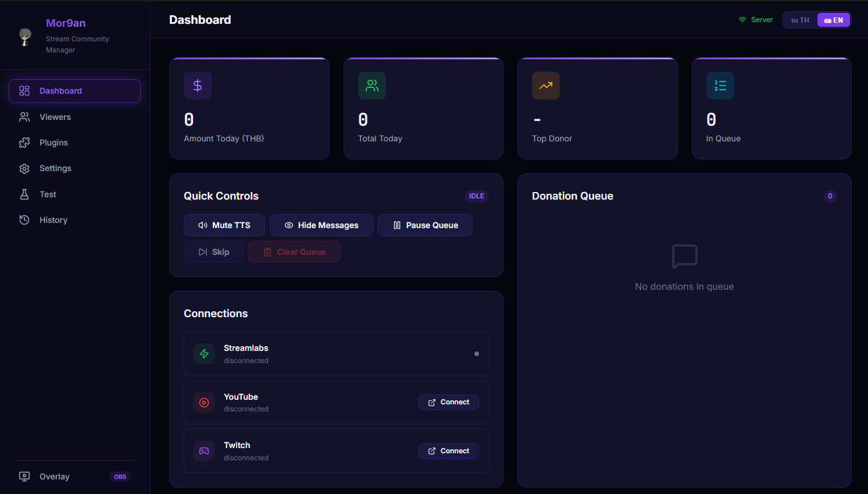Select the YouTube play icon in Connections
The image size is (868, 494).
(204, 402)
